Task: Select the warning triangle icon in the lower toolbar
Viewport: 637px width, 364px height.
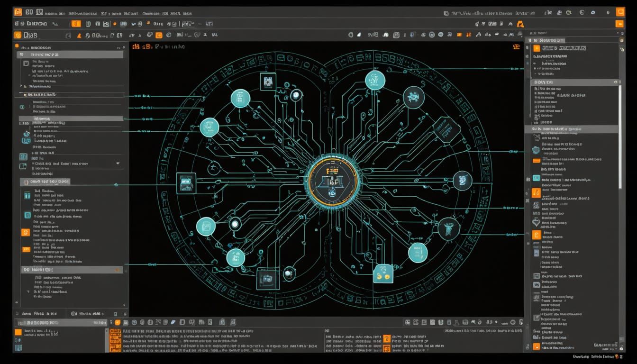Action: (80, 35)
